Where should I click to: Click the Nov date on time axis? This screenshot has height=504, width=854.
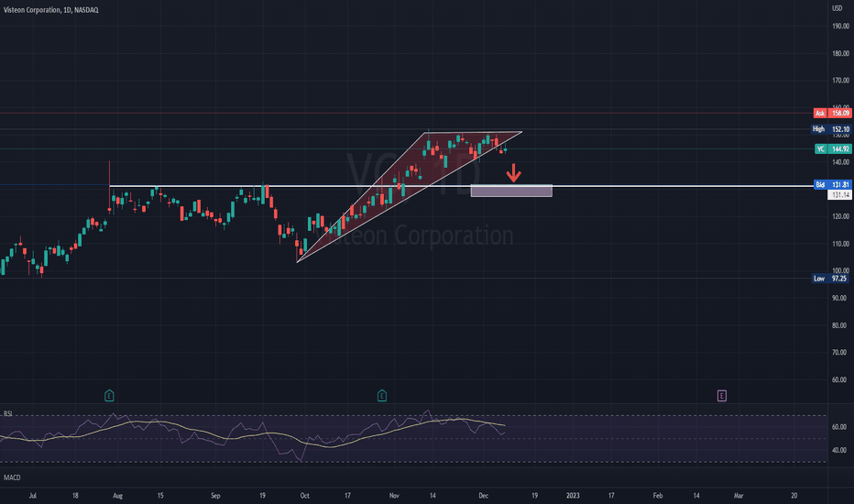[x=394, y=495]
